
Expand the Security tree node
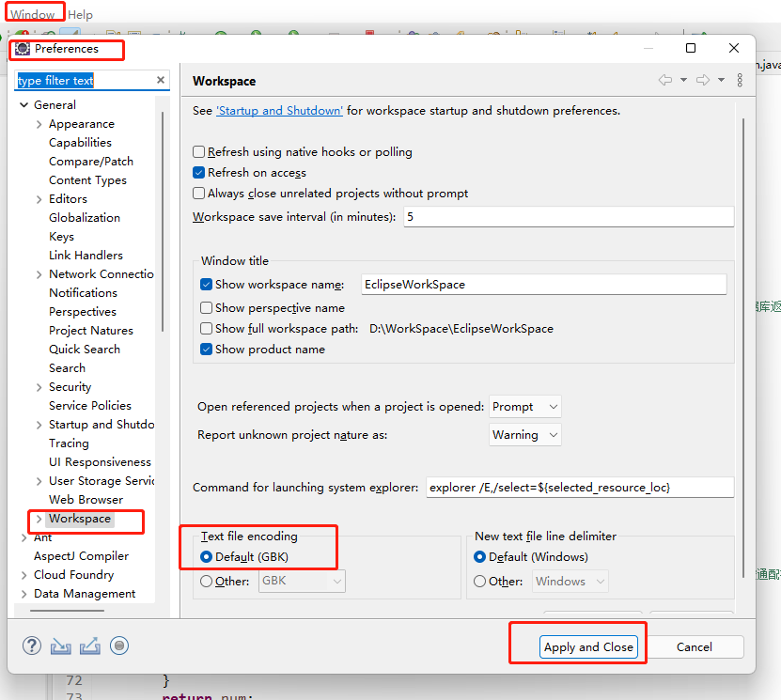(x=39, y=387)
